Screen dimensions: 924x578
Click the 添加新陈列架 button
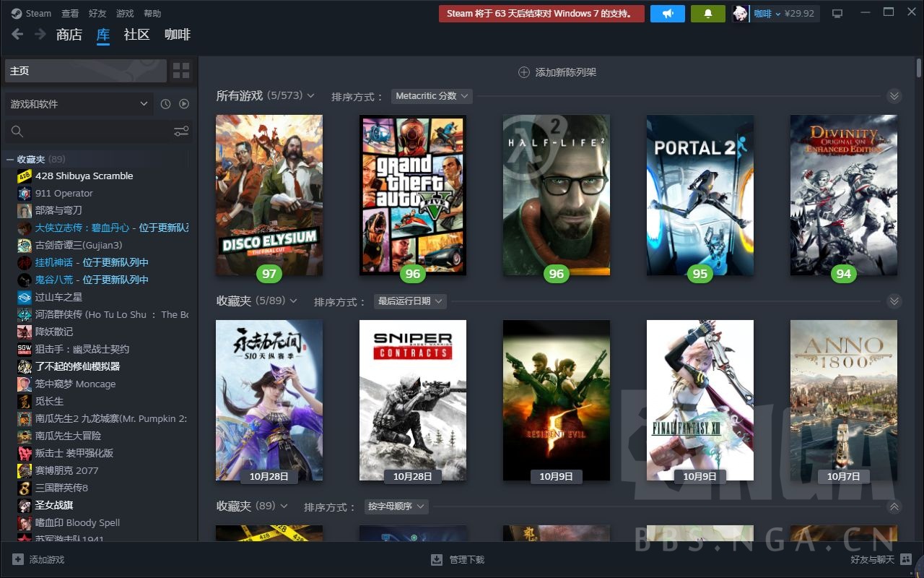point(557,72)
